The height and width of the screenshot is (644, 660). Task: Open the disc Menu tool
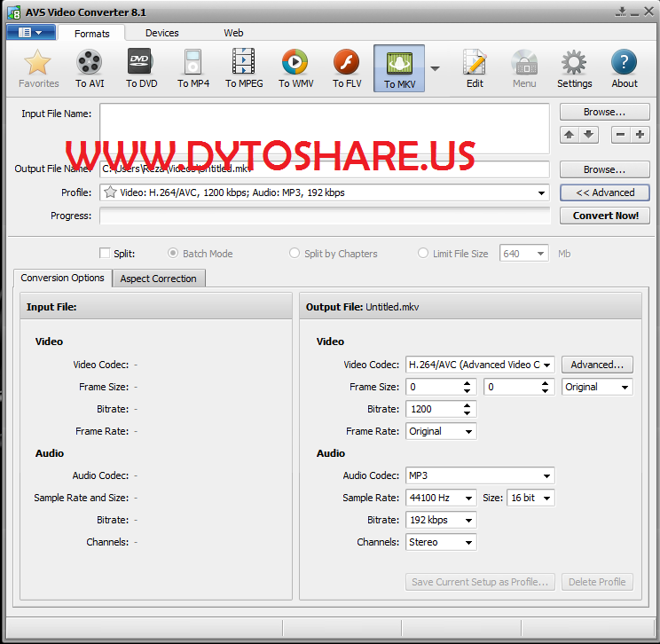pos(524,68)
